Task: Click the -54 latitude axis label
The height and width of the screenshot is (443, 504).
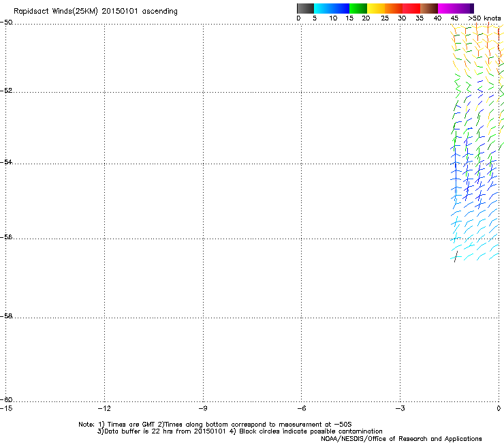Action: point(6,162)
